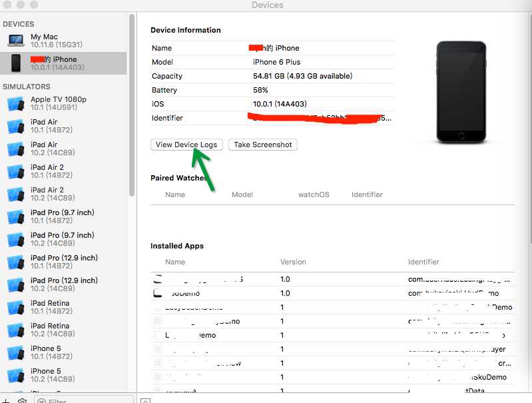Click the plus button to add a simulator
This screenshot has width=532, height=403.
(6, 400)
